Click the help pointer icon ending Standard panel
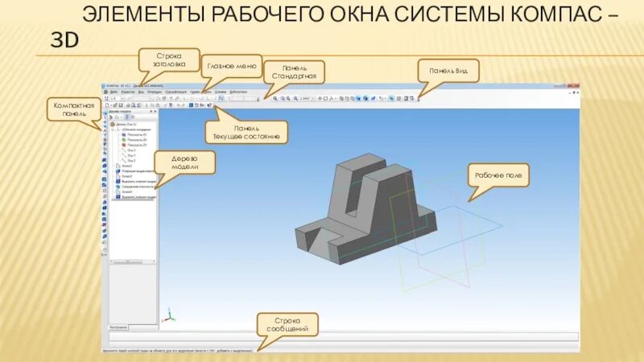 tap(209, 105)
